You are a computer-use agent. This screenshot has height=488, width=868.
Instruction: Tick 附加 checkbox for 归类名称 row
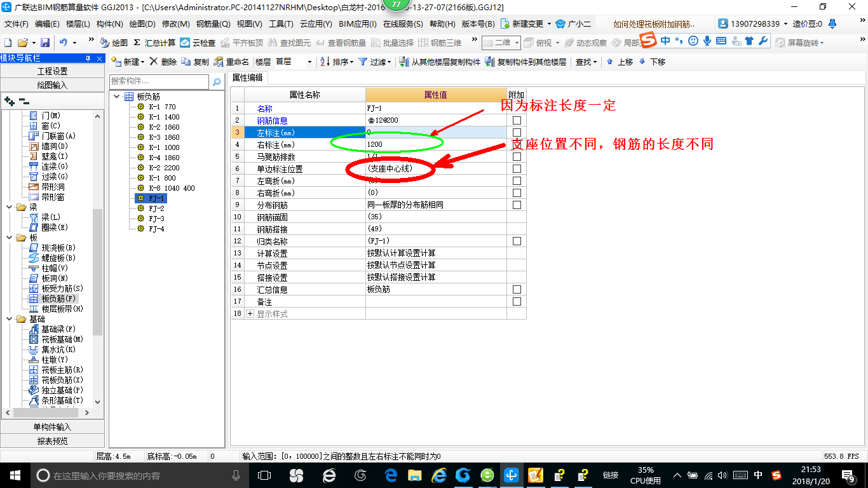tap(517, 241)
